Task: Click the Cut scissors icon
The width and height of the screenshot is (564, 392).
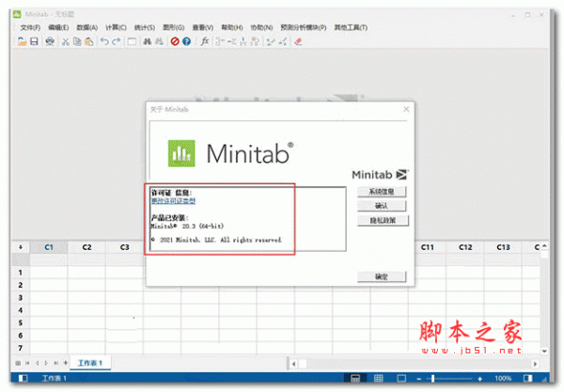Action: click(x=66, y=41)
